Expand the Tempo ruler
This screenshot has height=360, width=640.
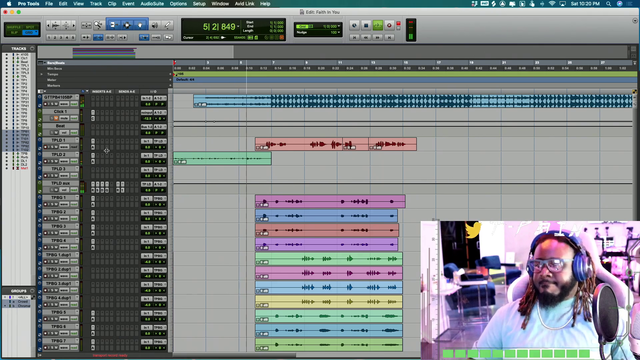point(41,74)
